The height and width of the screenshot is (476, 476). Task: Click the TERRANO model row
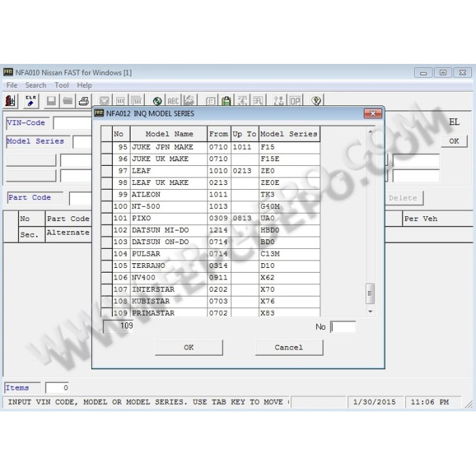(210, 266)
